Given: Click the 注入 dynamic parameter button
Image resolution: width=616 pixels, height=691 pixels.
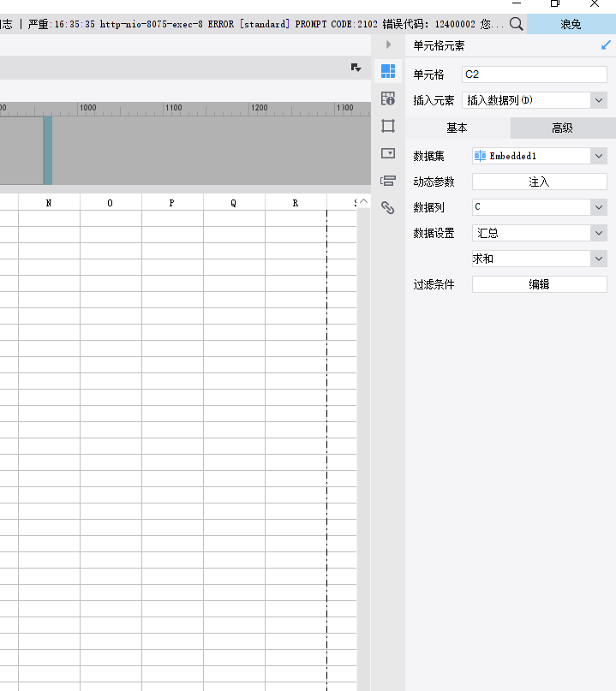Looking at the screenshot, I should point(539,182).
